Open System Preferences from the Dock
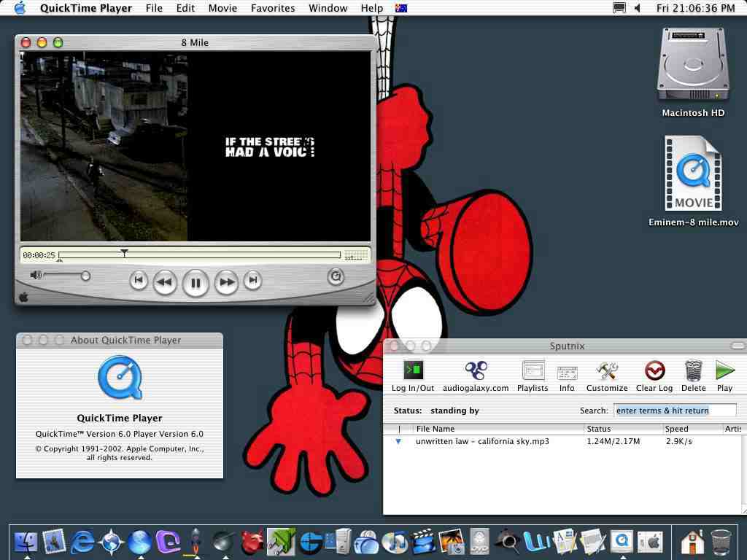Image resolution: width=747 pixels, height=560 pixels. (x=650, y=542)
